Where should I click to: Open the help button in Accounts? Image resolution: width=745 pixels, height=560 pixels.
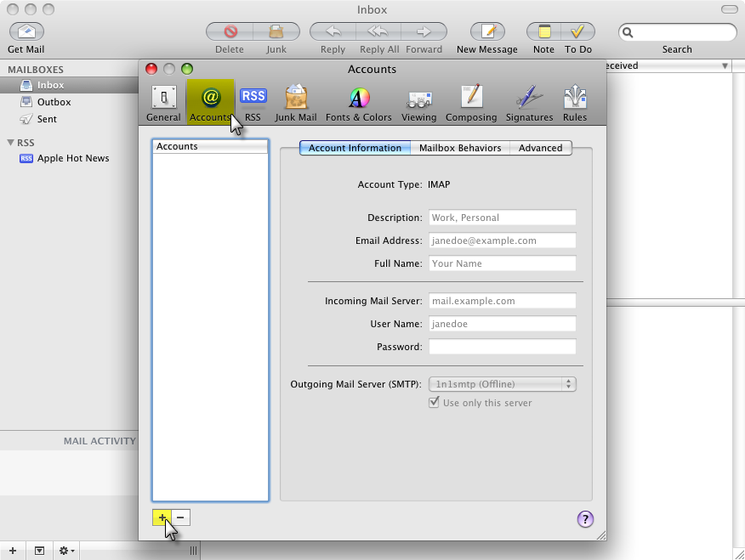(x=585, y=519)
